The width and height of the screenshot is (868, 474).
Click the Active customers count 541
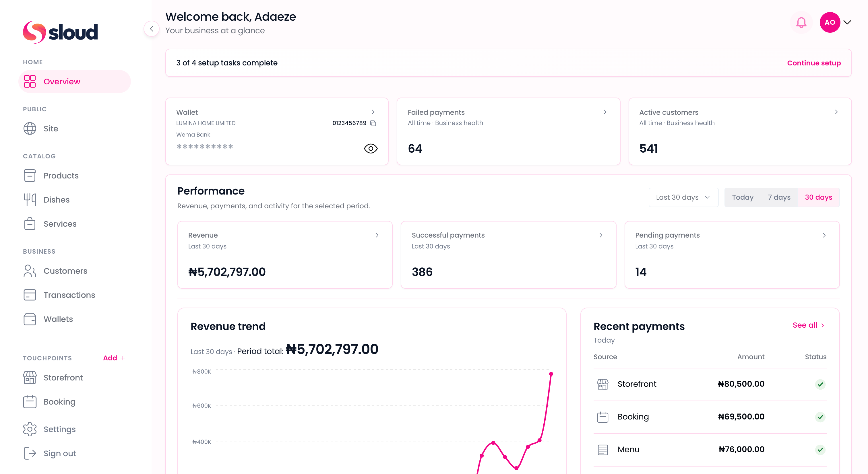(648, 149)
